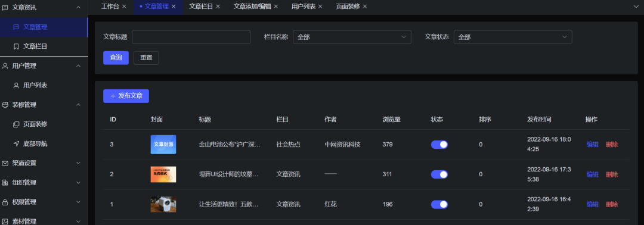This screenshot has width=644, height=225.
Task: Edit the article with ID 1
Action: [592, 205]
